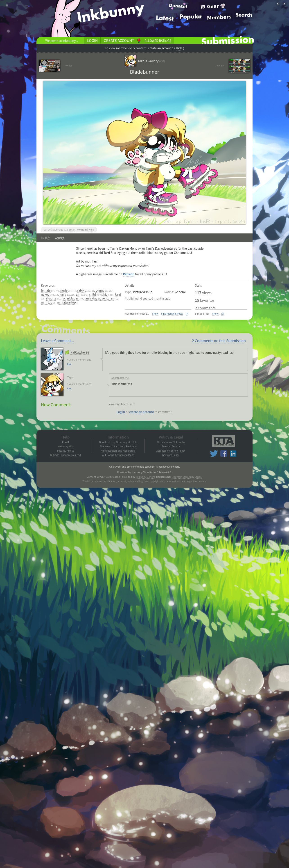Select the 'rabbit' keyword
The height and width of the screenshot is (868, 289).
point(81,290)
